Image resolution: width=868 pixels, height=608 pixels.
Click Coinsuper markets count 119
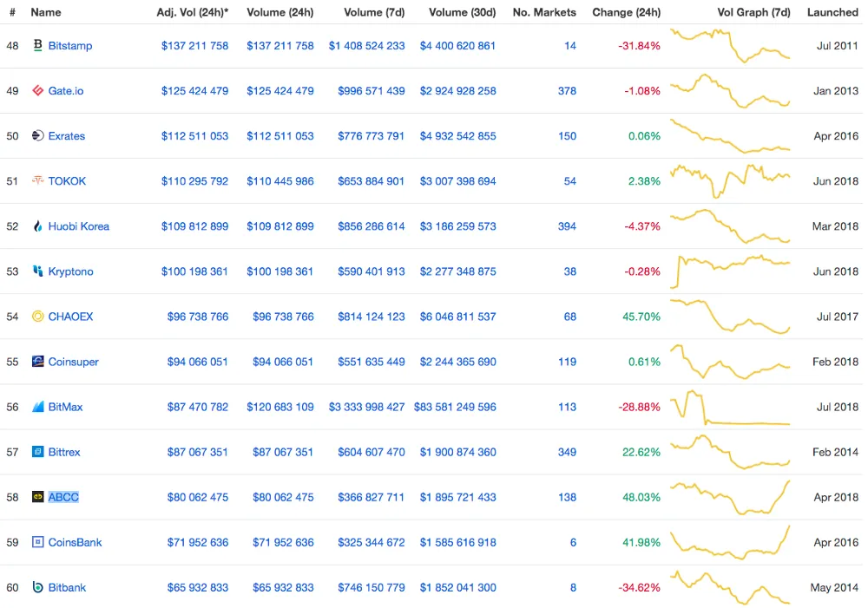[567, 362]
